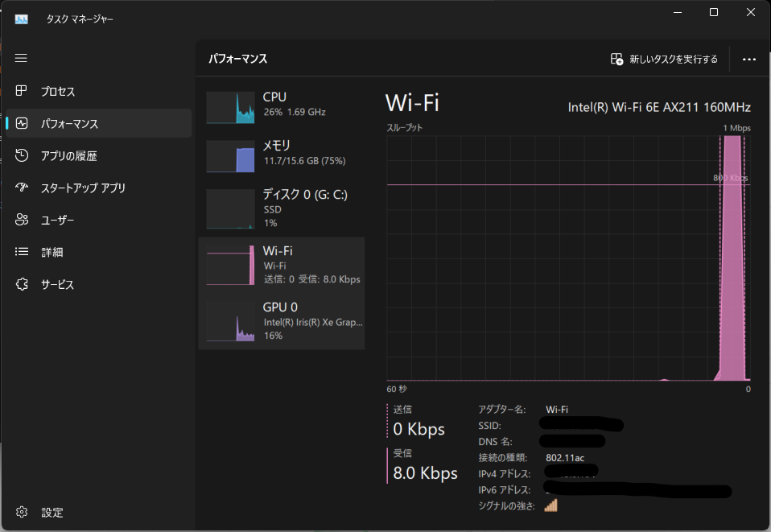This screenshot has height=532, width=771.
Task: Click the 送信 0 Kbps value
Action: [418, 429]
